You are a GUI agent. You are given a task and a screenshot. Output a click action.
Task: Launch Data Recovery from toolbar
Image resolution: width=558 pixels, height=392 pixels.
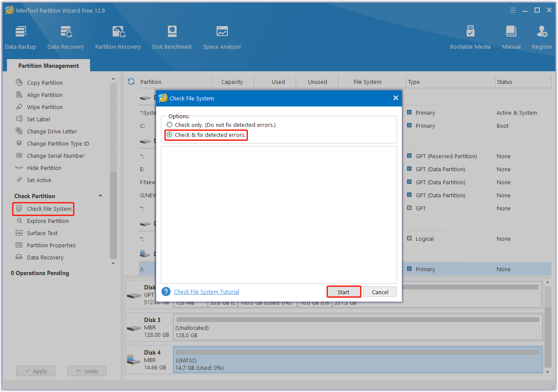(x=66, y=38)
